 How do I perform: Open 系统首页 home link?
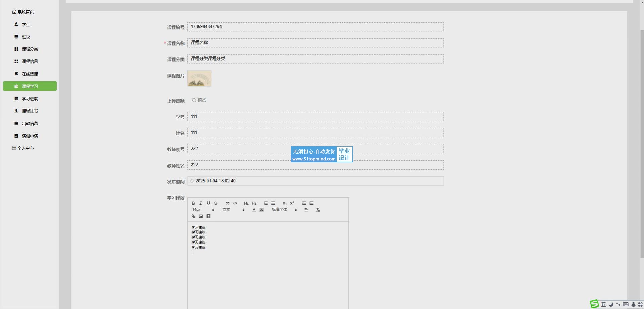point(23,12)
